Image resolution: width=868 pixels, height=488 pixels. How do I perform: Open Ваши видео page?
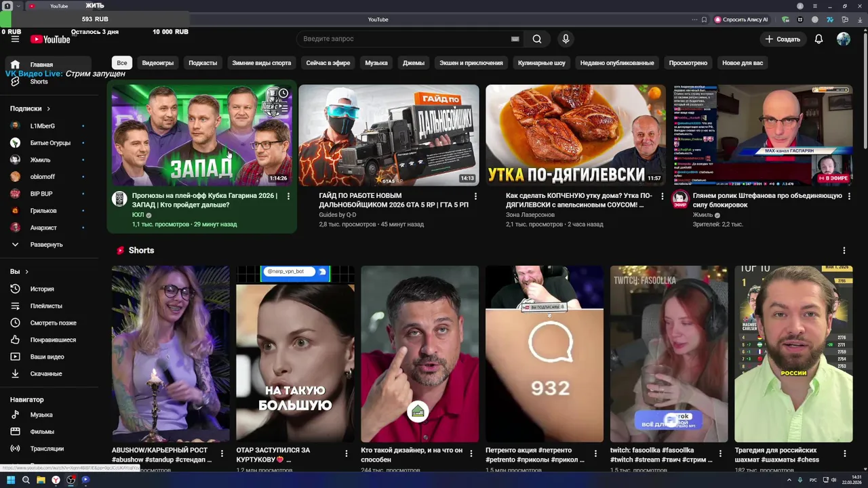click(x=47, y=357)
